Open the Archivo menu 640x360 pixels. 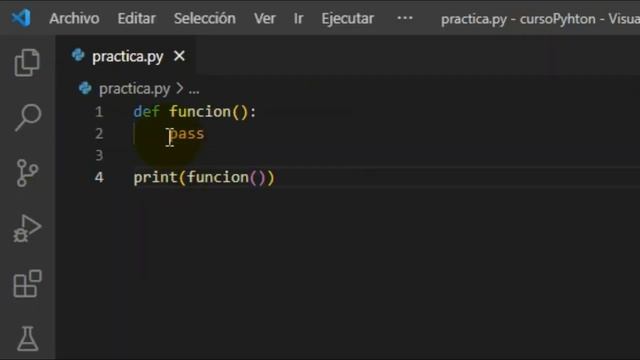pyautogui.click(x=74, y=19)
